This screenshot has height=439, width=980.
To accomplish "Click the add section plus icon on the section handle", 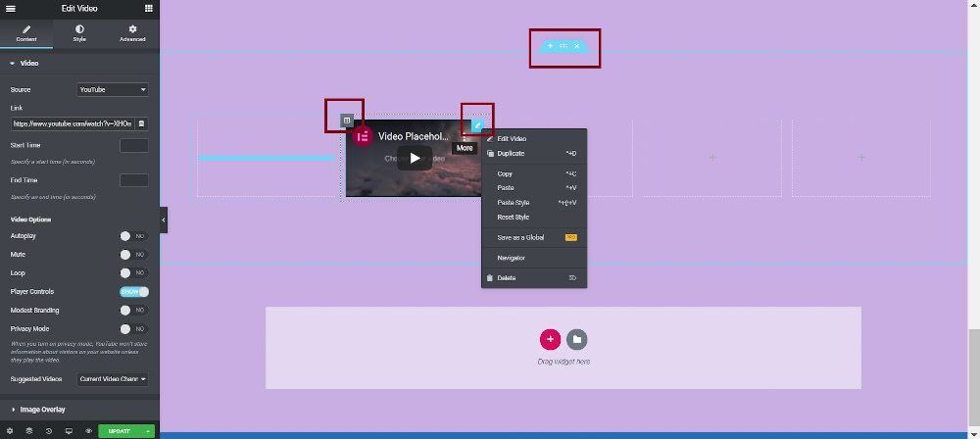I will (x=550, y=46).
